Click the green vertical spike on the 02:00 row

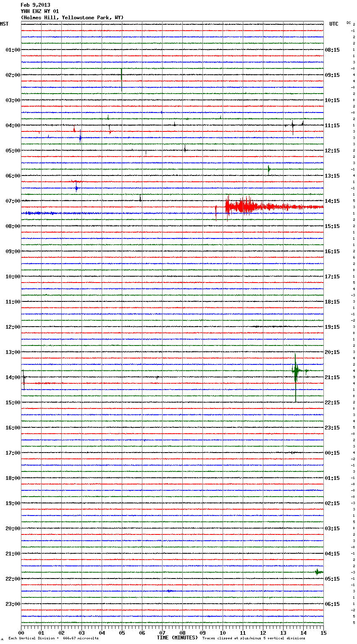pyautogui.click(x=121, y=80)
